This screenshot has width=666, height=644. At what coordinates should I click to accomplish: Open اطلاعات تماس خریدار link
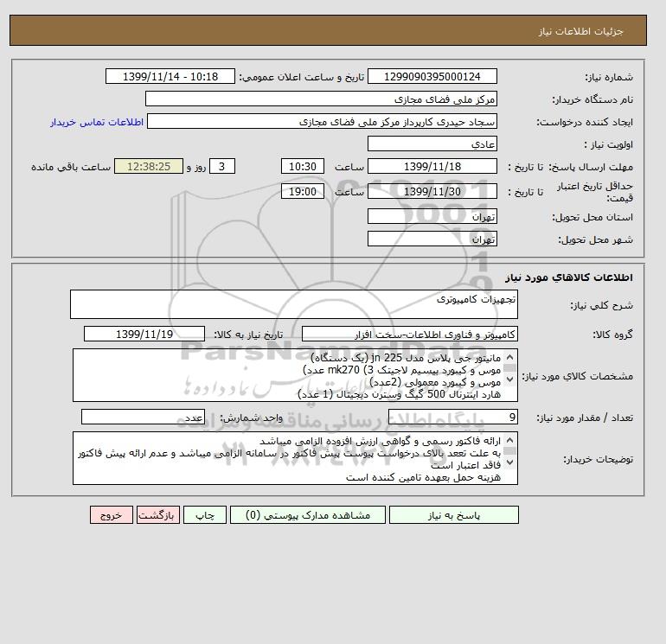tap(97, 122)
